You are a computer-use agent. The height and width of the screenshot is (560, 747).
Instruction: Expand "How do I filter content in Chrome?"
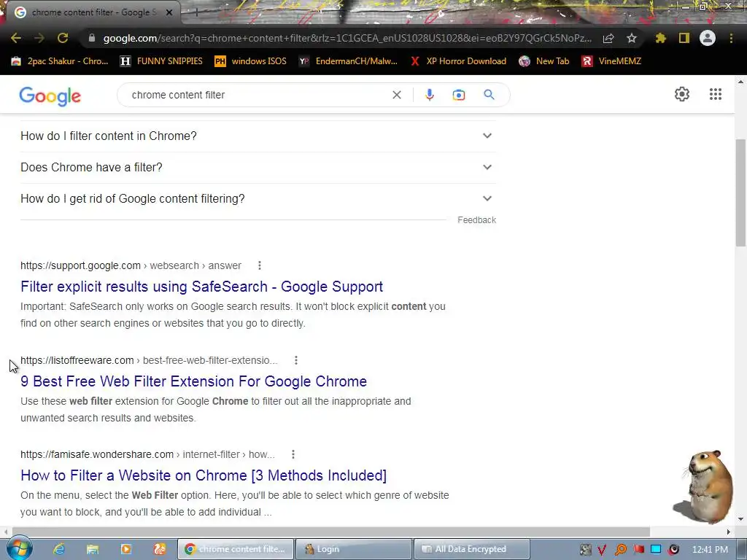[258, 136]
